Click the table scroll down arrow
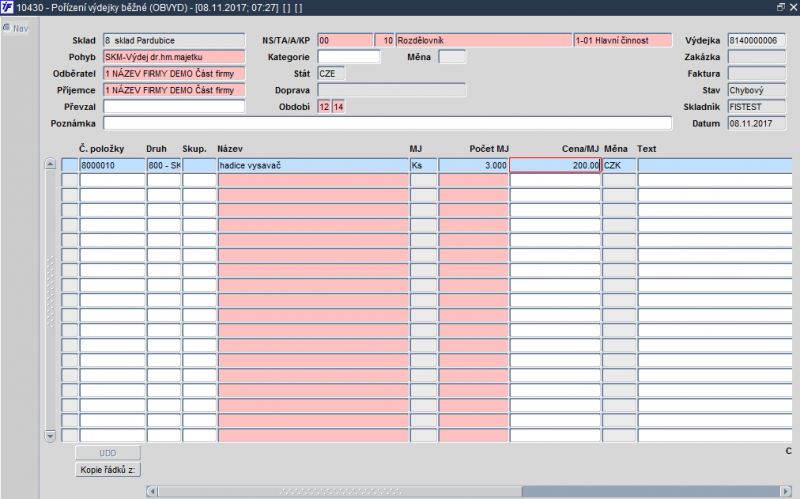The height and width of the screenshot is (499, 800). pos(50,436)
